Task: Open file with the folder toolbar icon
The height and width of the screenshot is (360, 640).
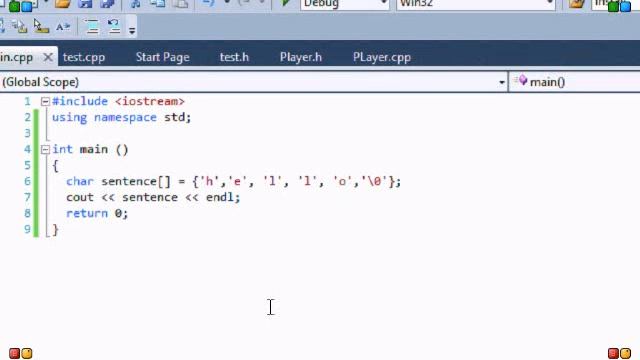Action: (62, 4)
